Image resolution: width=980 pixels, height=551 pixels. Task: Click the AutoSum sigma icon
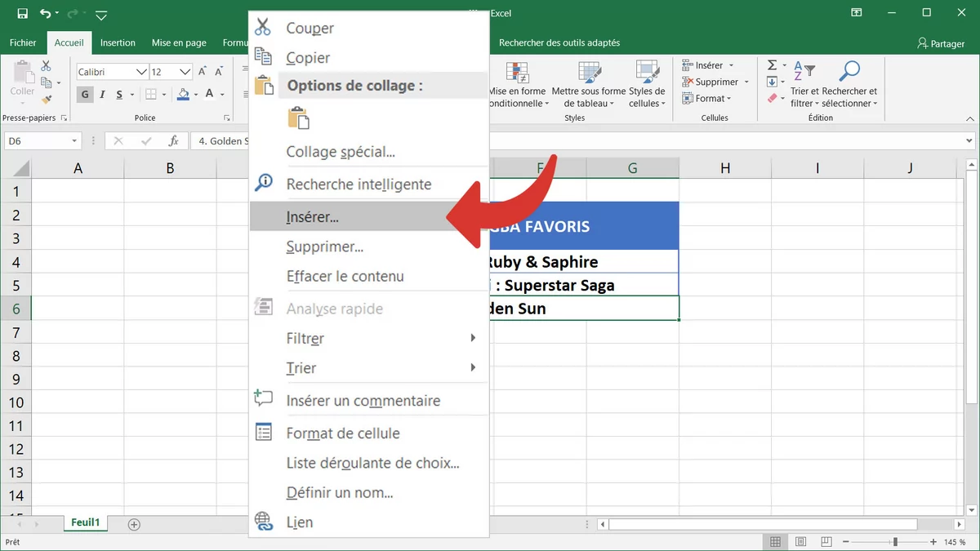point(772,65)
